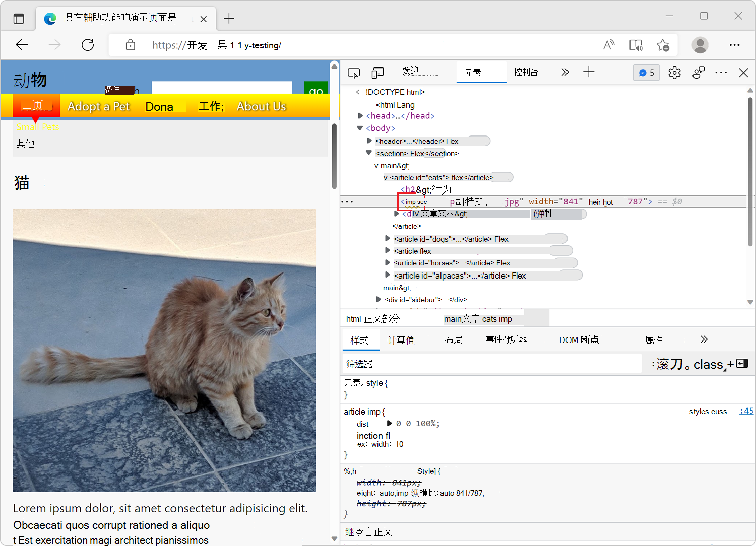Reload the page with refresh icon
756x546 pixels.
(x=88, y=45)
